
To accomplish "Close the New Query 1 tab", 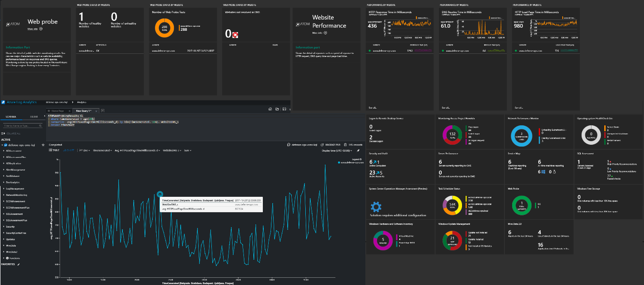I will click(96, 111).
